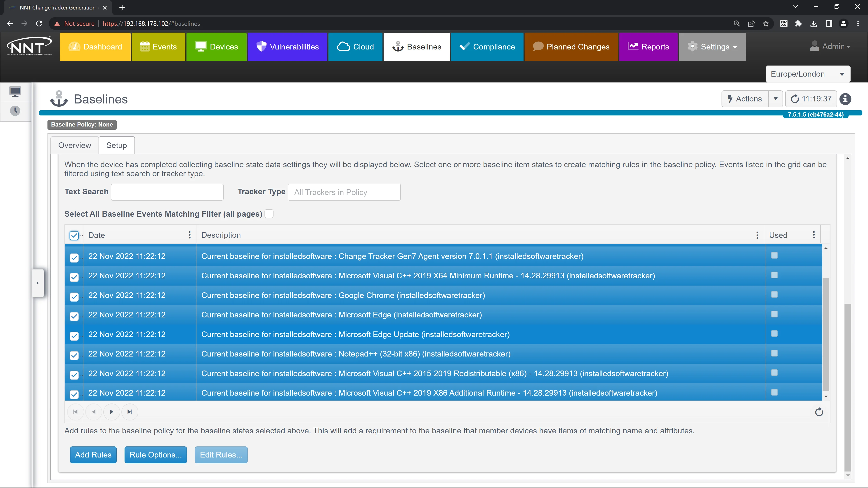Image resolution: width=868 pixels, height=488 pixels.
Task: Click the Not secure warning icon
Action: 57,23
